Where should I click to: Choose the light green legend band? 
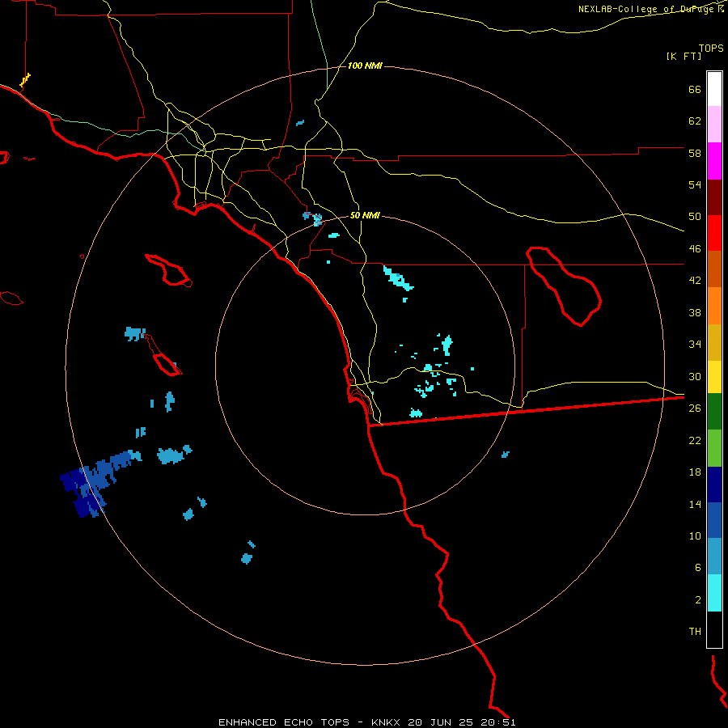(714, 448)
